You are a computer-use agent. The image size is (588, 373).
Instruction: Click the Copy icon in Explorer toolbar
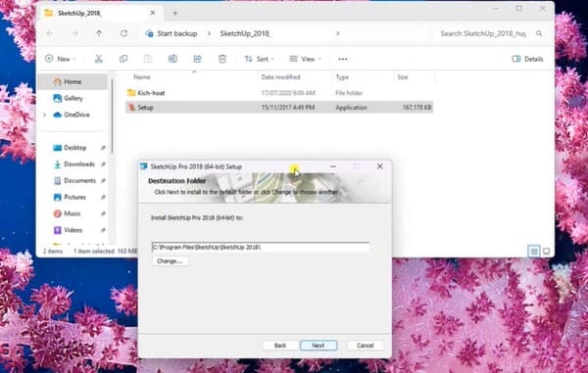coord(123,59)
